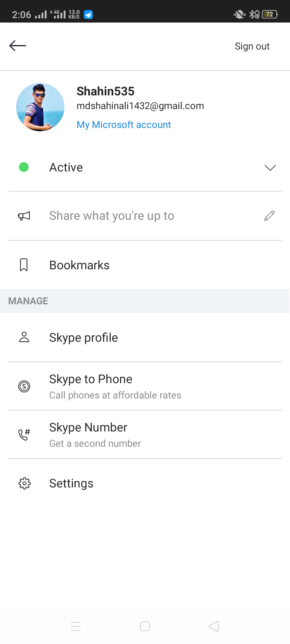Click the Skype to Phone credit icon

point(24,386)
